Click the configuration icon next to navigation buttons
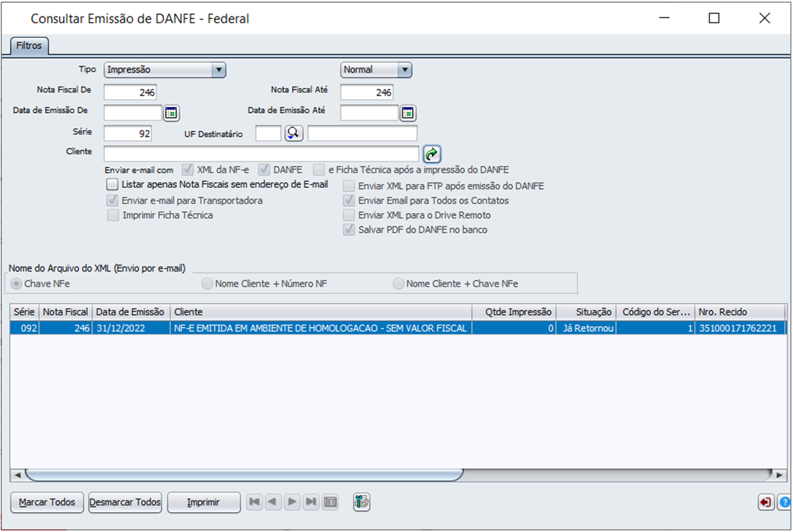793x532 pixels. pos(362,503)
